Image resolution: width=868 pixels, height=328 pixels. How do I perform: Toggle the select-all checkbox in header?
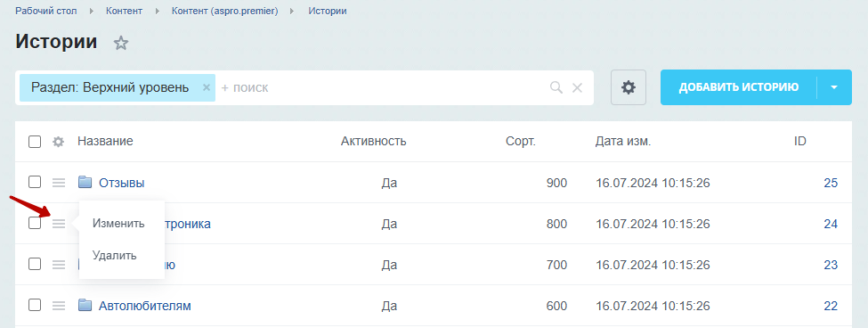point(35,142)
